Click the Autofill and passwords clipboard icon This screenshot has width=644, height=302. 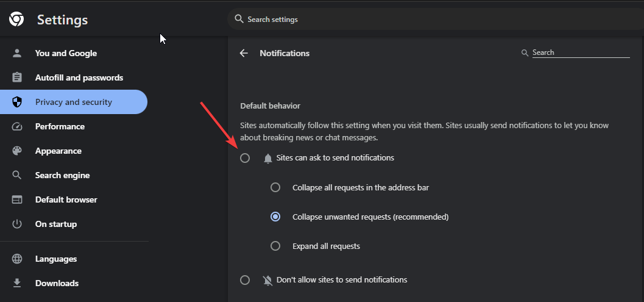pos(17,77)
